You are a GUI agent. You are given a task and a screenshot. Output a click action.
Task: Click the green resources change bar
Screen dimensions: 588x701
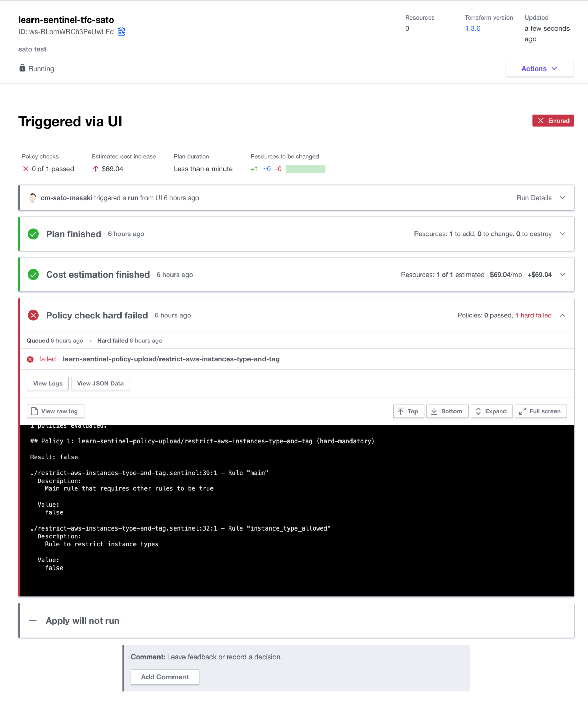[305, 169]
